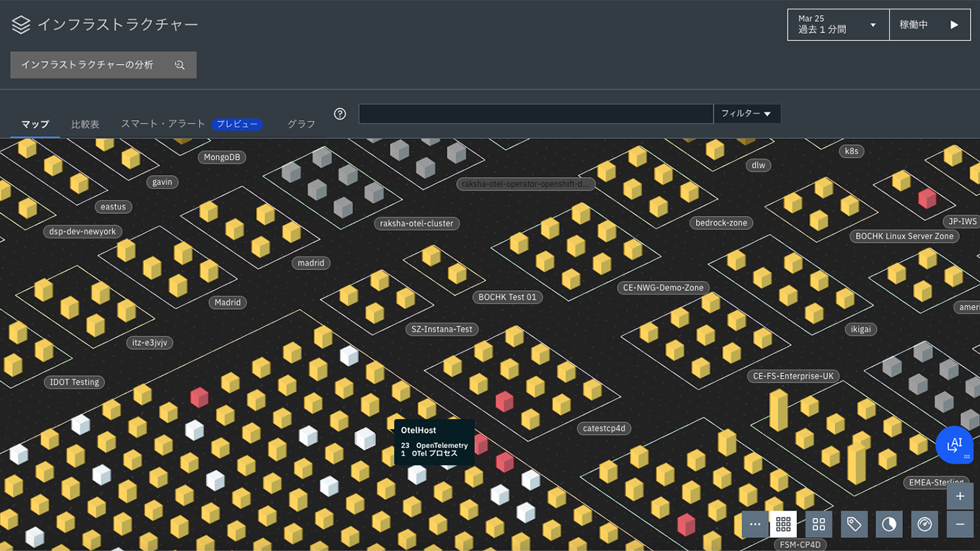The image size is (980, 551).
Task: Select the red host cube in FSM-CP4D zone
Action: tap(686, 524)
